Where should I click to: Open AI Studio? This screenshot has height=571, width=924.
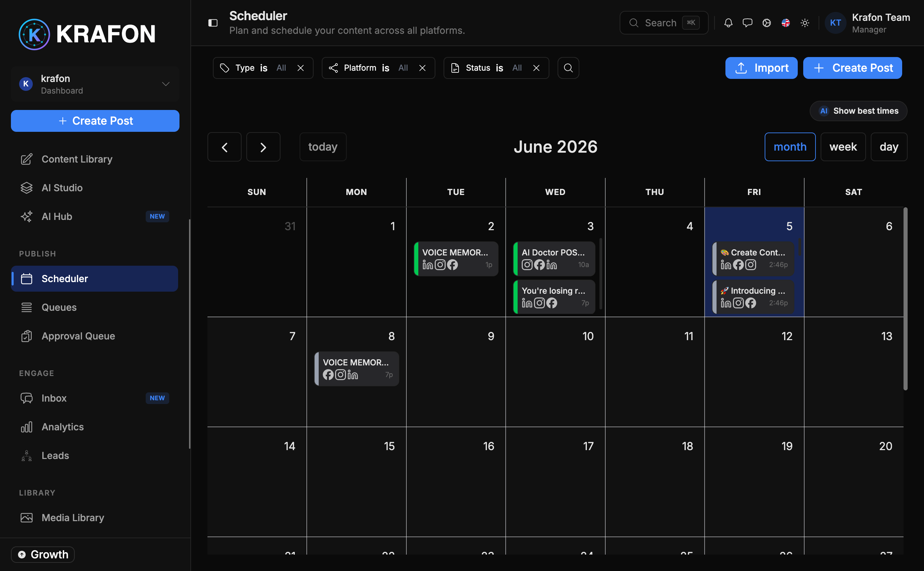(94, 188)
